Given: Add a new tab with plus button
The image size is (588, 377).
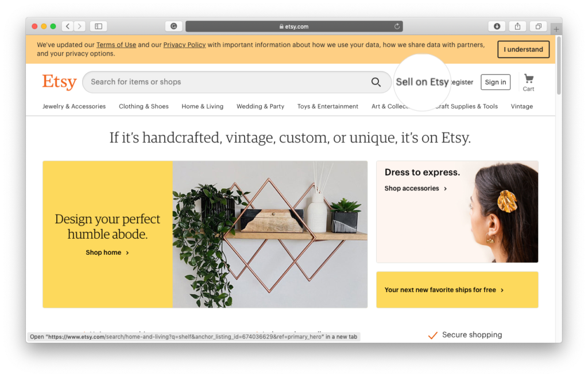Looking at the screenshot, I should click(x=556, y=29).
